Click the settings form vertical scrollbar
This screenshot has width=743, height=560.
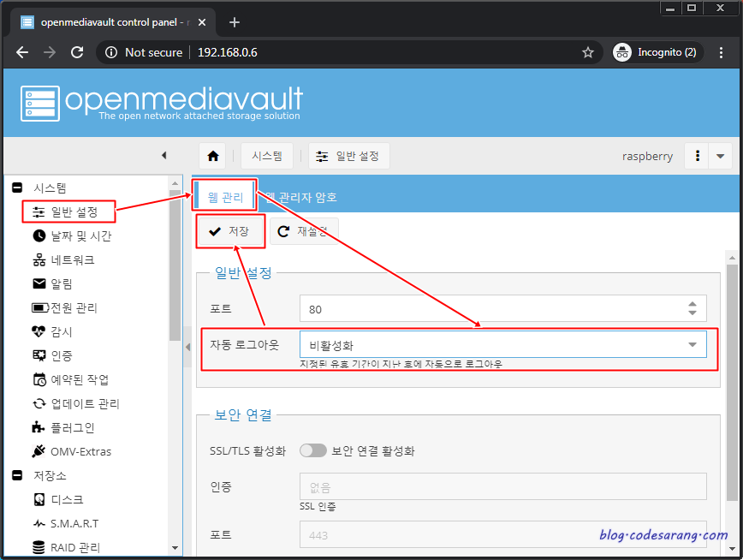tap(732, 382)
